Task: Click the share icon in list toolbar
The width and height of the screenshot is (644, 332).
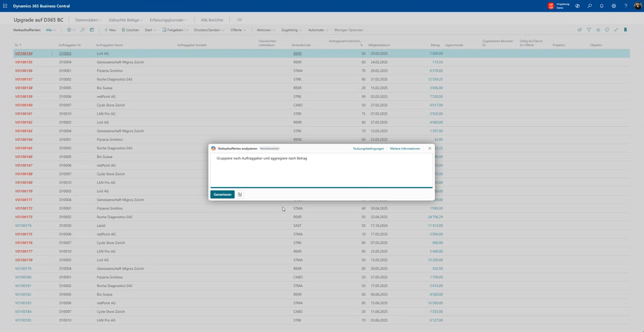Action: 579,30
